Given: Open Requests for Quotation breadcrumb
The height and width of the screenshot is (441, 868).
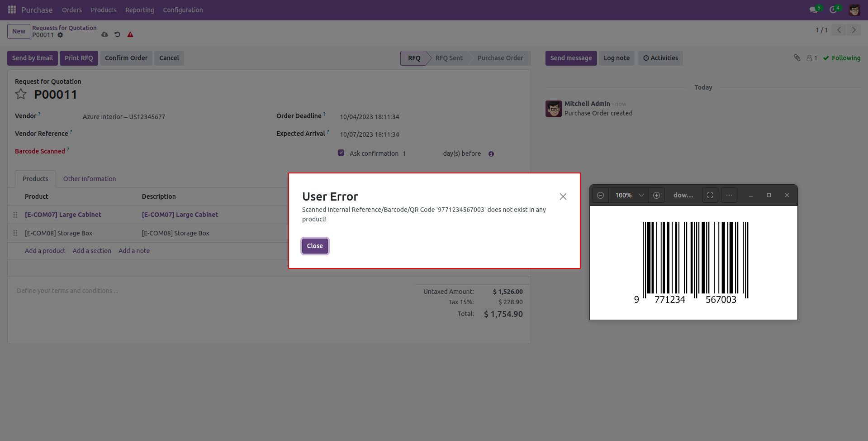Looking at the screenshot, I should (x=64, y=28).
